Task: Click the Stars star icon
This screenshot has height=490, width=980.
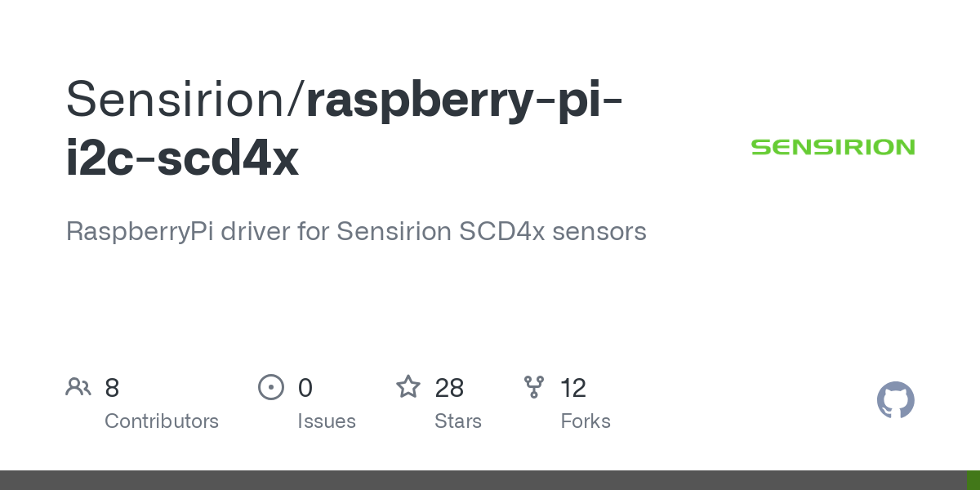Action: 408,386
